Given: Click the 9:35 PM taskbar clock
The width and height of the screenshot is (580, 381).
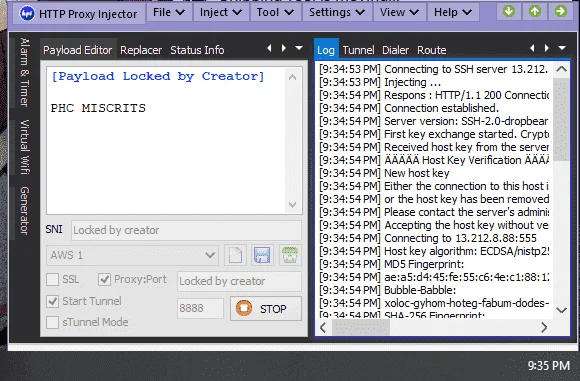Looking at the screenshot, I should [549, 366].
